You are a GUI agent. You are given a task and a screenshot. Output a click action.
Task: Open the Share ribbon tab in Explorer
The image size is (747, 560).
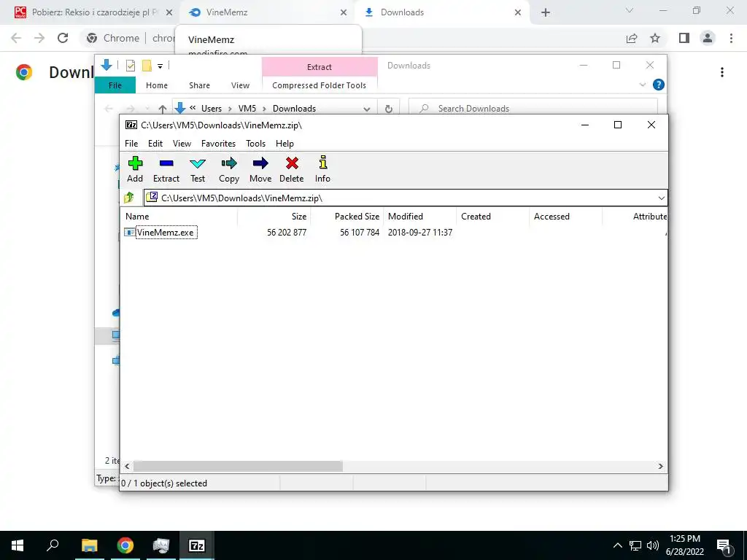pyautogui.click(x=199, y=85)
